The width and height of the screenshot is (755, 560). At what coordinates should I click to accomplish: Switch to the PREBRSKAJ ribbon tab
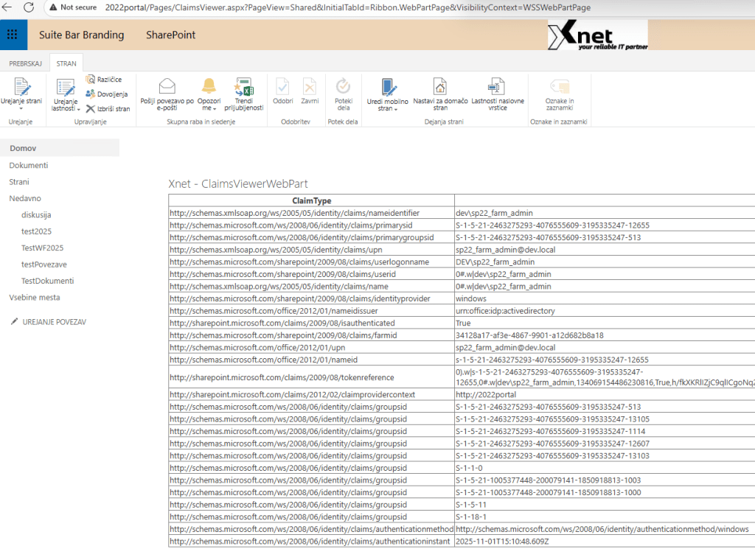[x=25, y=64]
